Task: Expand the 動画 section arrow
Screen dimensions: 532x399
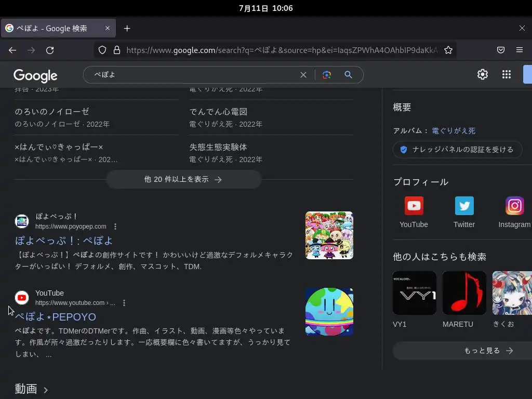Action: (x=46, y=390)
